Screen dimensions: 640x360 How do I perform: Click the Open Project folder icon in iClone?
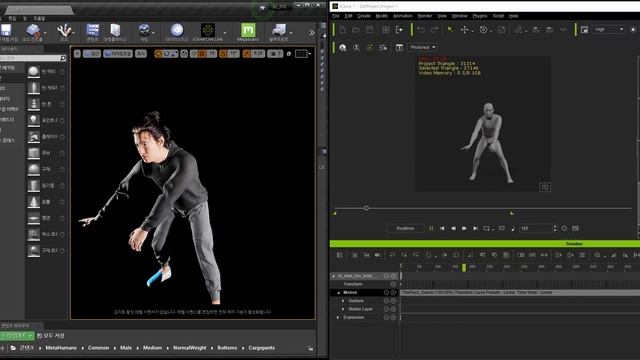(x=356, y=29)
